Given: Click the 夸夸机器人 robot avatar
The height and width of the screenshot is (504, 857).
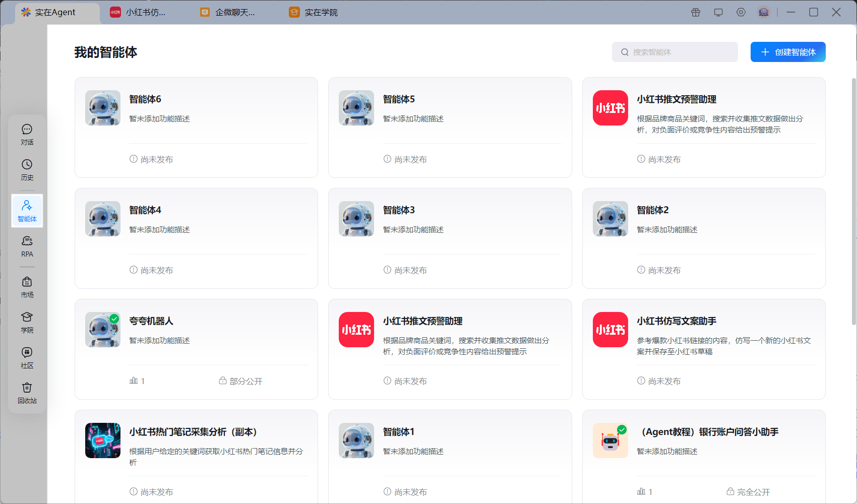Looking at the screenshot, I should (x=103, y=330).
